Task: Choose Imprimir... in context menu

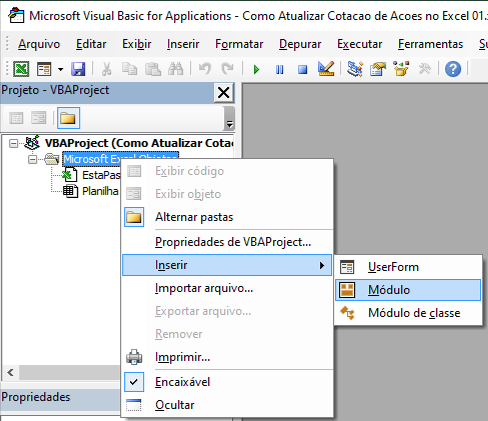Action: tap(227, 357)
